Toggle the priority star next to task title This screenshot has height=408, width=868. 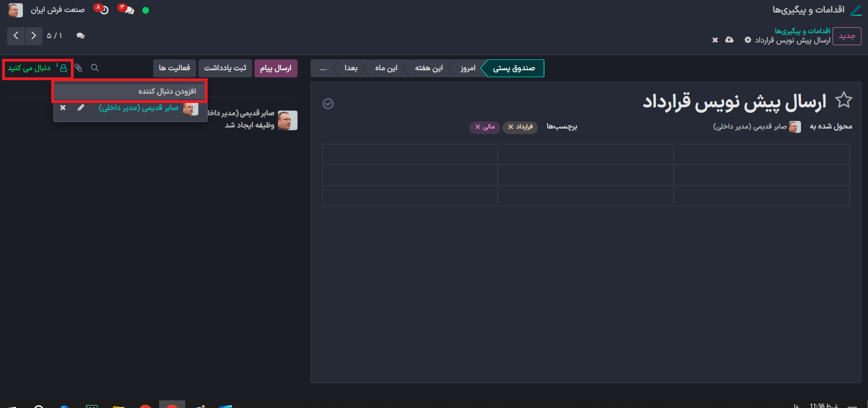843,100
